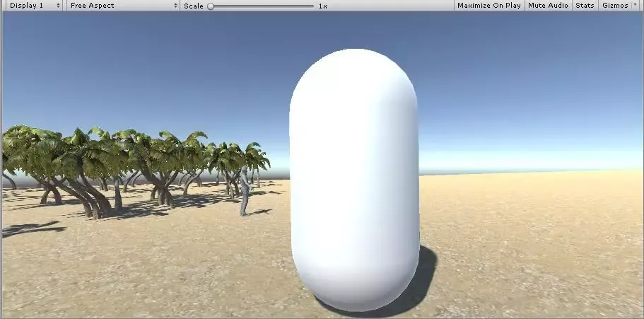644x319 pixels.
Task: Click the tree shadow at far left of the sand
Action: pos(32,229)
